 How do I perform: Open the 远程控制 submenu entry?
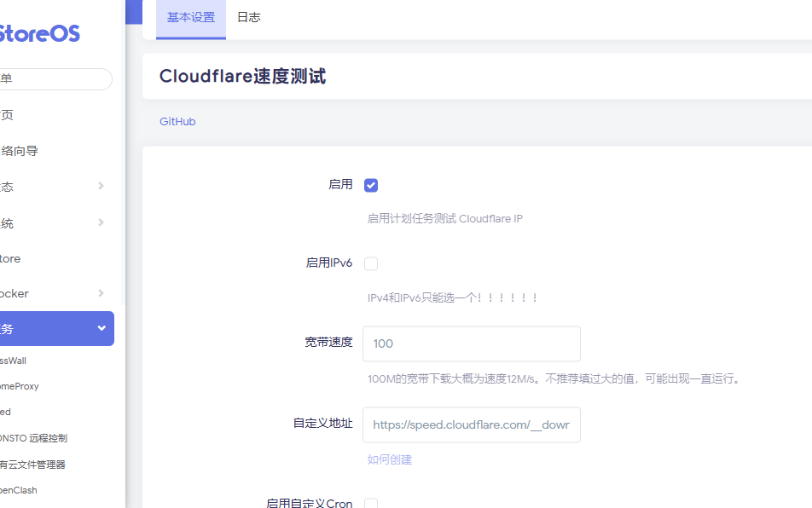tap(33, 438)
